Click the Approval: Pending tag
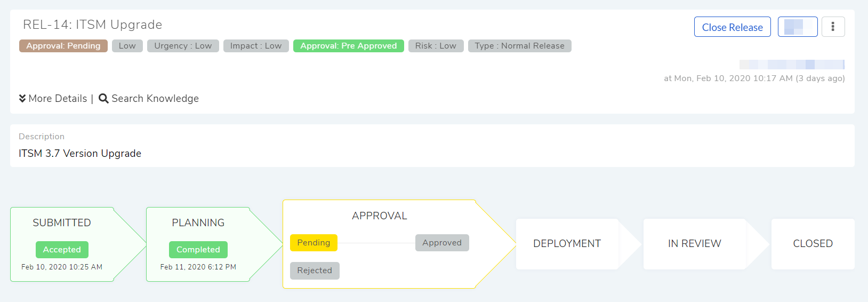 click(63, 46)
